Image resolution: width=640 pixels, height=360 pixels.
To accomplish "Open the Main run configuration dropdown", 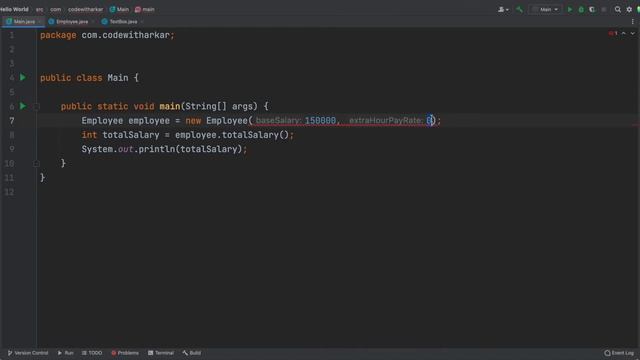I will click(x=545, y=9).
